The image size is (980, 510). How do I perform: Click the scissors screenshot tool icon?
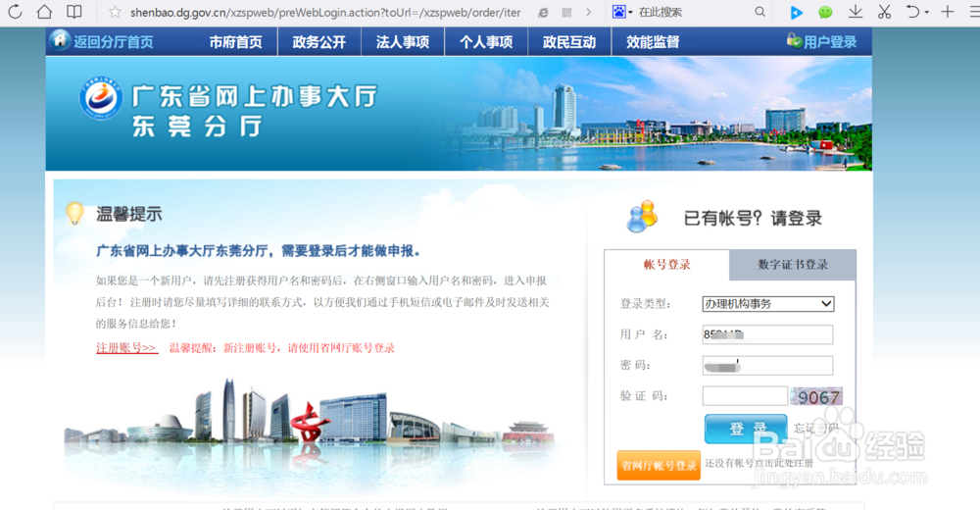coord(884,12)
